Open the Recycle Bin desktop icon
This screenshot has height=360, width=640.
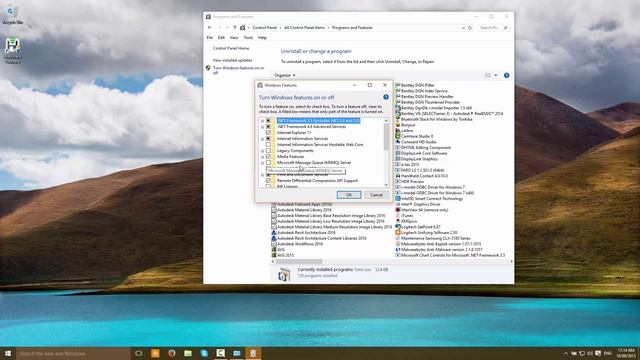point(12,15)
